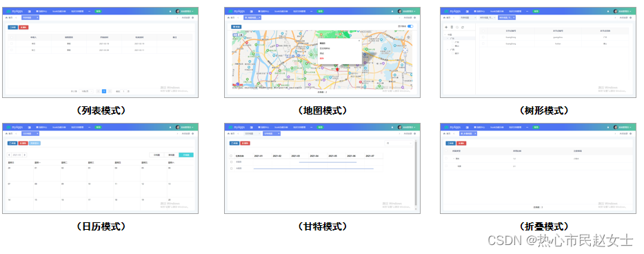Screen dimensions: 644x254
Task: Click the user avatar in 地图模式 header
Action: (400, 12)
